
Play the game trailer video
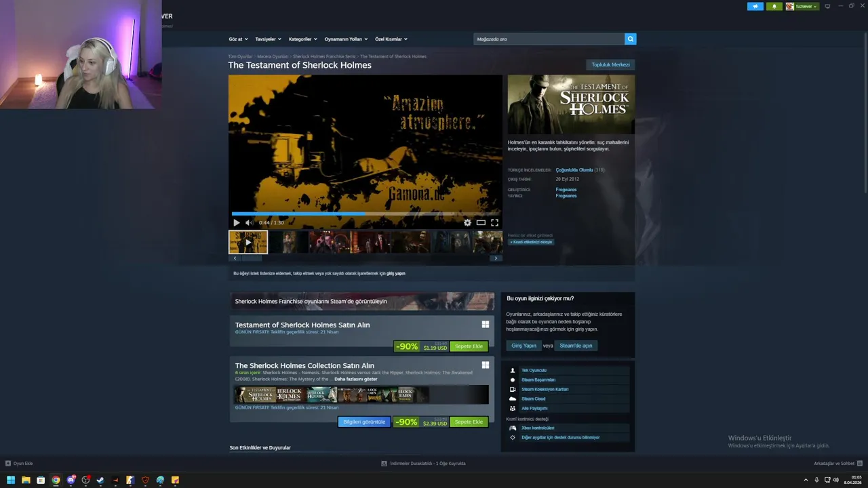[236, 222]
